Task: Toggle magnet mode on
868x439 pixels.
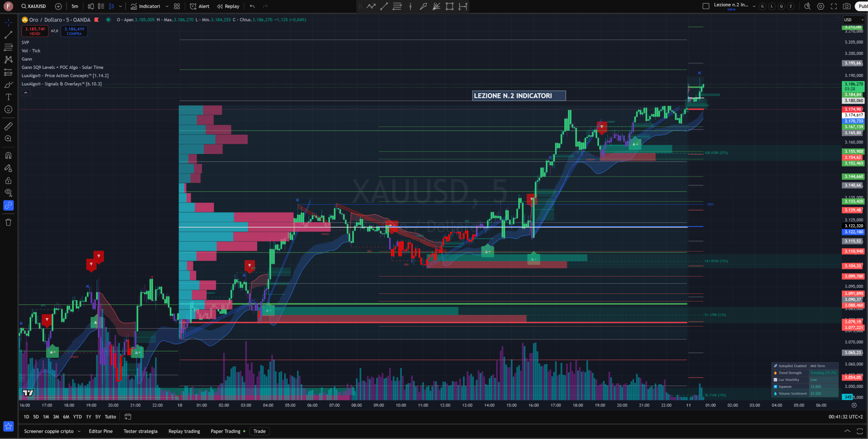Action: [8, 156]
